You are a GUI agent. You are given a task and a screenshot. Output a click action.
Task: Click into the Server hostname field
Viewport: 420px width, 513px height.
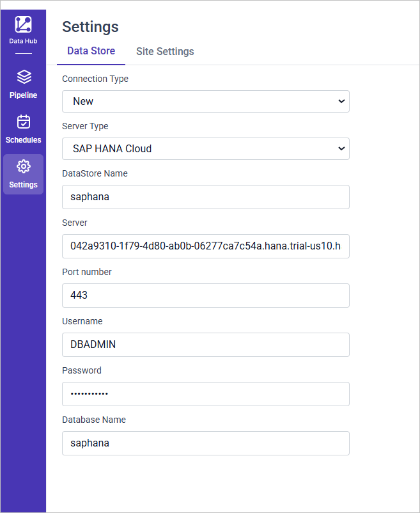[205, 246]
